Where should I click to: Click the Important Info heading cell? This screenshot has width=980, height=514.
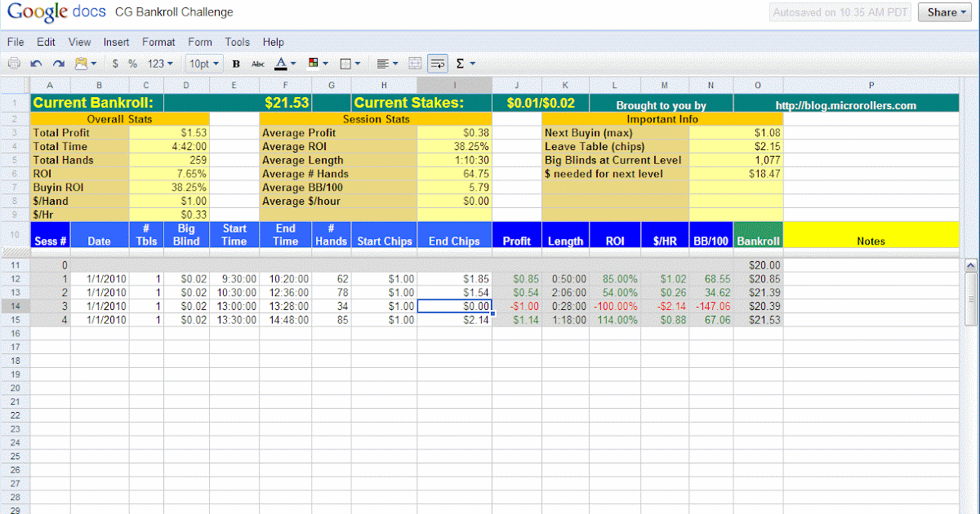tap(662, 119)
